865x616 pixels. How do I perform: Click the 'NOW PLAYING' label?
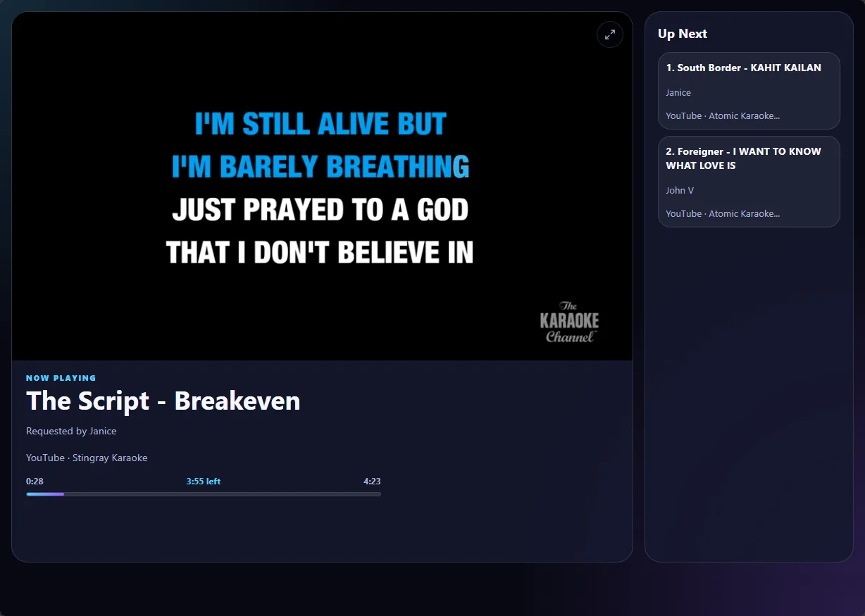[x=61, y=378]
